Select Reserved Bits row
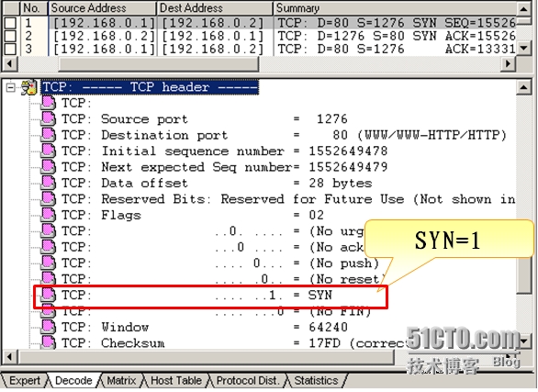Image resolution: width=538 pixels, height=392 pixels. (x=288, y=199)
